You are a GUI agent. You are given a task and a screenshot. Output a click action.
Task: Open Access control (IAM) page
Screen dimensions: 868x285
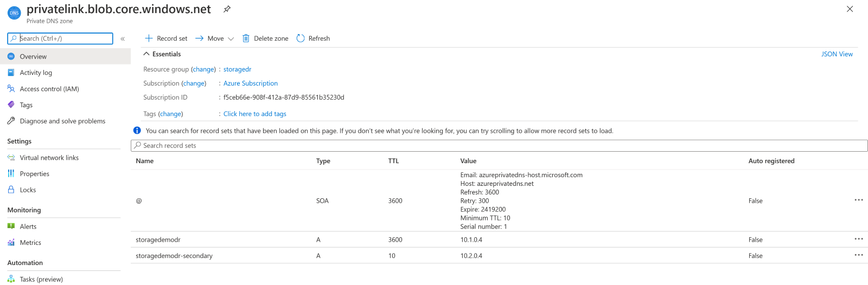tap(49, 89)
